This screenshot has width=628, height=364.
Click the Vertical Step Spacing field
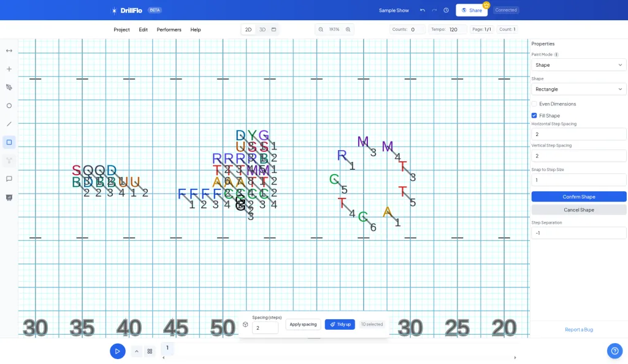pyautogui.click(x=579, y=156)
